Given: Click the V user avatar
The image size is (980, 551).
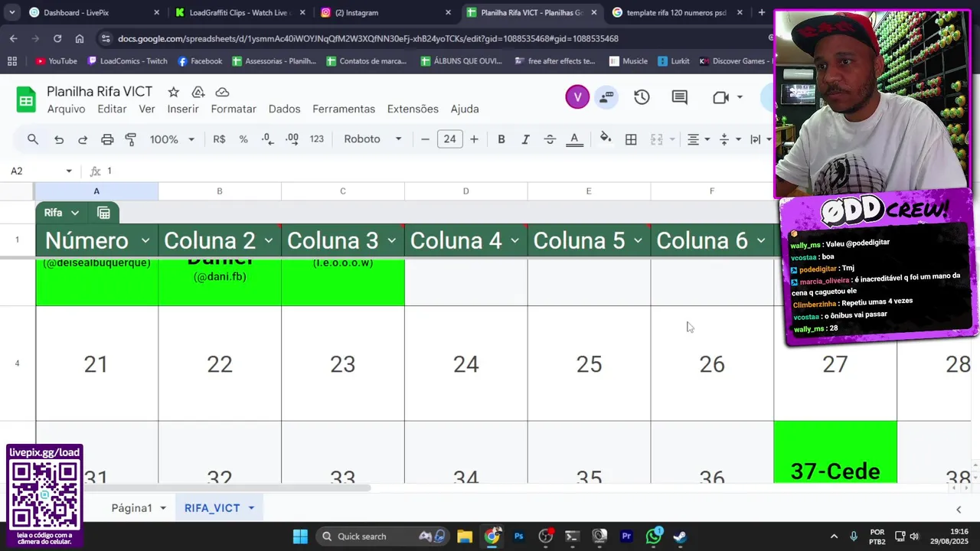Looking at the screenshot, I should pyautogui.click(x=577, y=97).
